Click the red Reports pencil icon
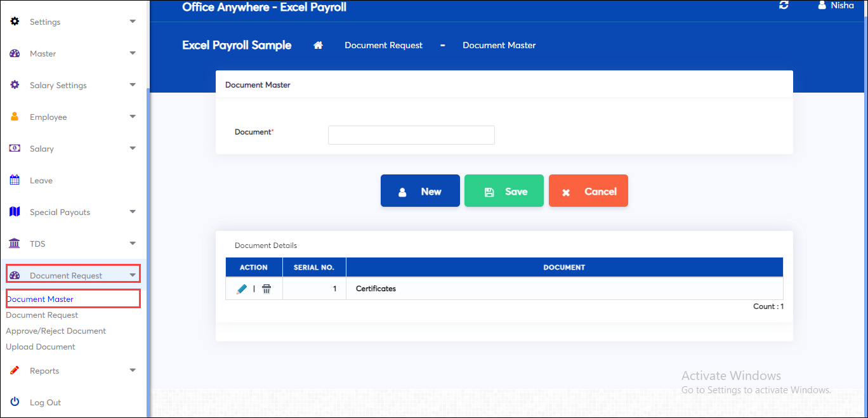Image resolution: width=868 pixels, height=418 pixels. (x=15, y=370)
